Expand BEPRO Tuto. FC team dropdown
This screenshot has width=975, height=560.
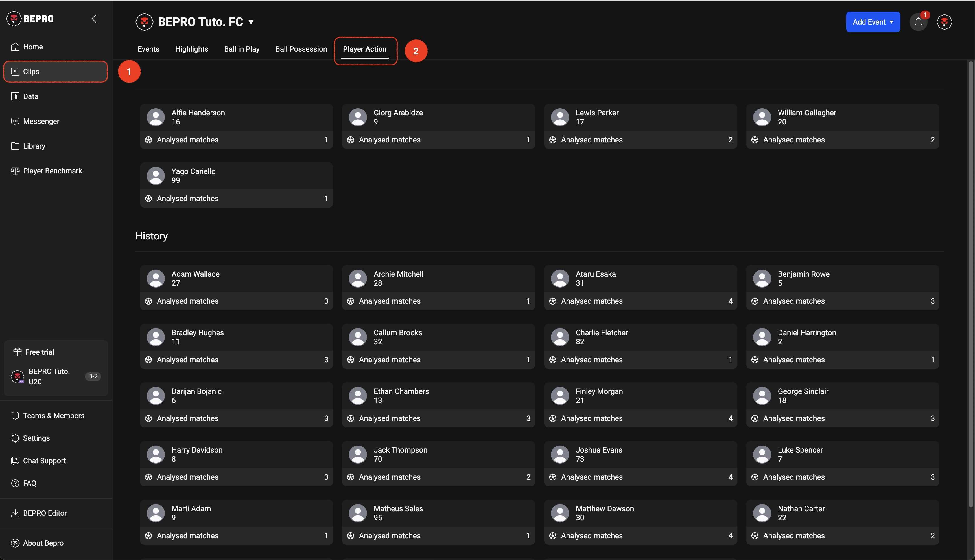[x=251, y=22]
